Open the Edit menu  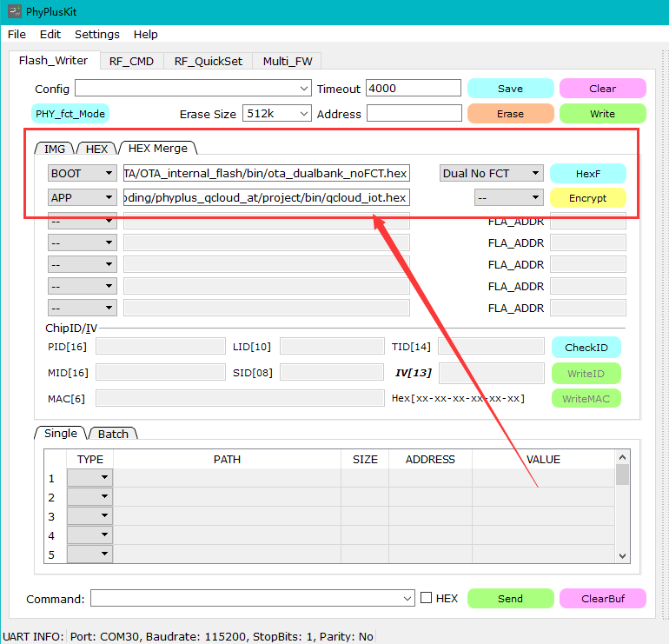[50, 34]
